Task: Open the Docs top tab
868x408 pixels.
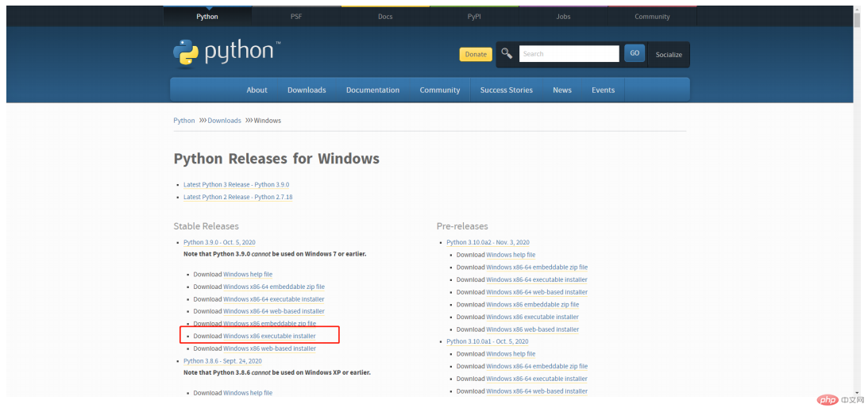Action: tap(385, 17)
